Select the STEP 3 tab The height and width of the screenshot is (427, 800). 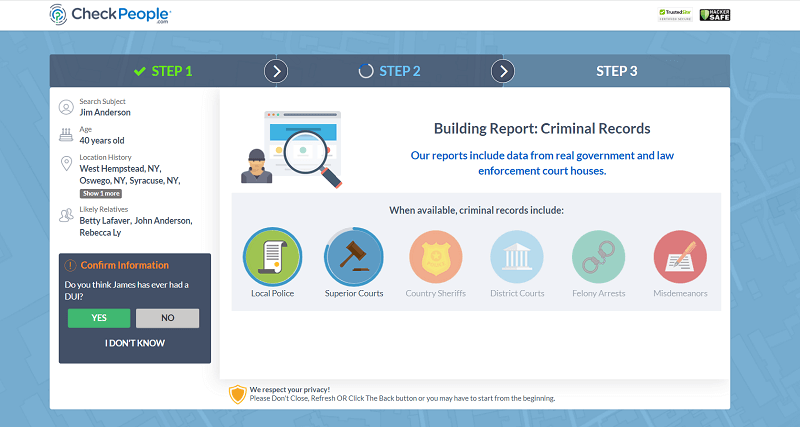pos(616,71)
